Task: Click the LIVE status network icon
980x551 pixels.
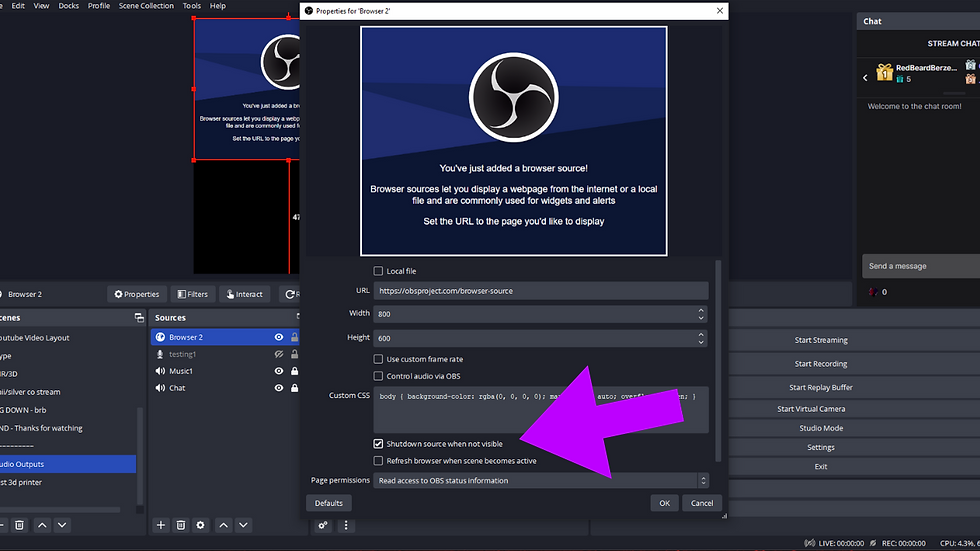Action: tap(809, 543)
